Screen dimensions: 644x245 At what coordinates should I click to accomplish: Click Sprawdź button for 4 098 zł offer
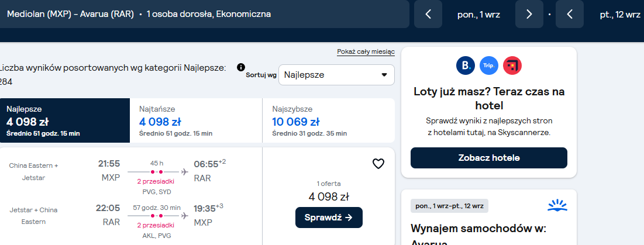pyautogui.click(x=329, y=218)
